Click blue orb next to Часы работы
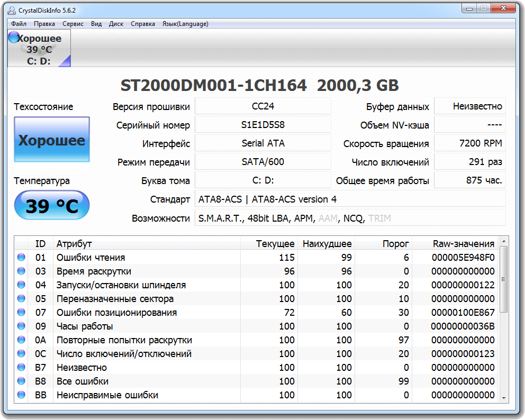 [21, 326]
